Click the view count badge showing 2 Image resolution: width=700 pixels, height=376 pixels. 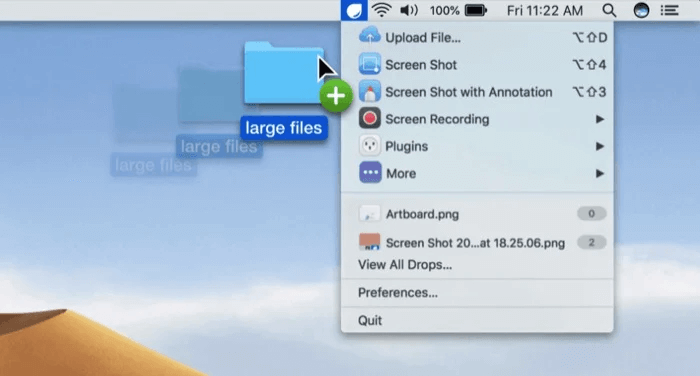[591, 242]
